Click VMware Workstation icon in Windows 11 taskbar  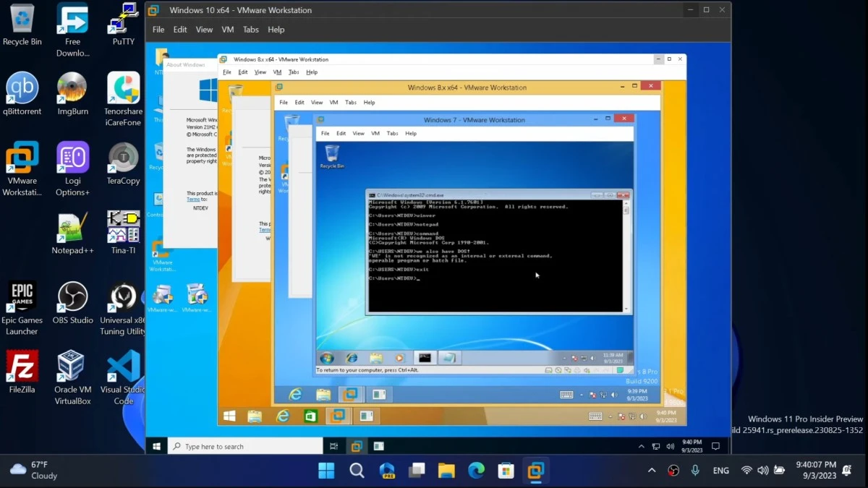535,471
